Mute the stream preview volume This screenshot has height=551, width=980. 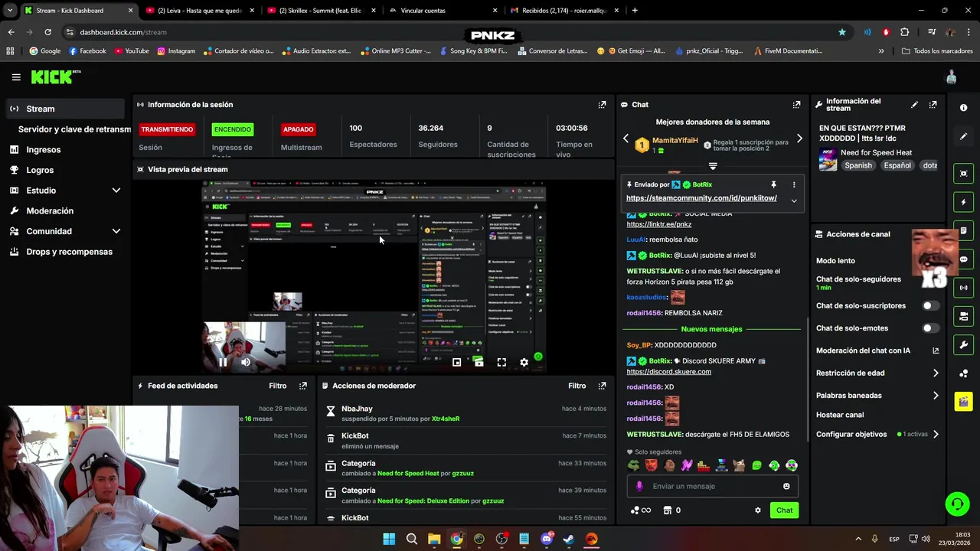[x=245, y=363]
